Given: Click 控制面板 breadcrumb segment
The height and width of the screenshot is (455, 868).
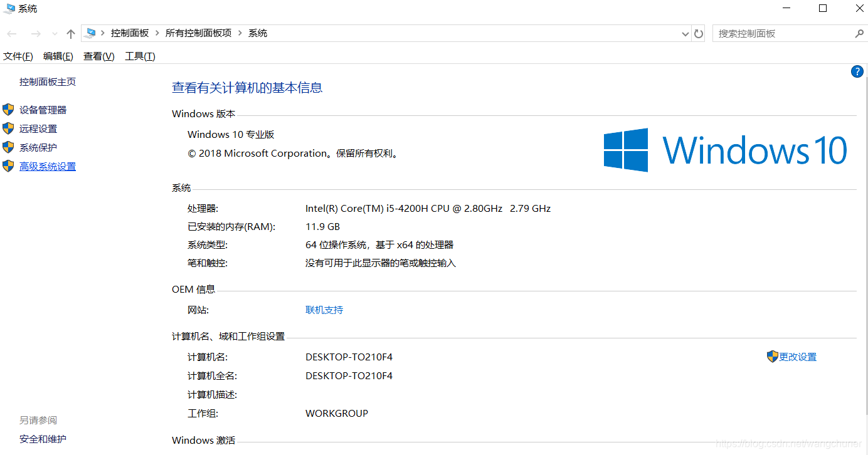Looking at the screenshot, I should pyautogui.click(x=130, y=33).
